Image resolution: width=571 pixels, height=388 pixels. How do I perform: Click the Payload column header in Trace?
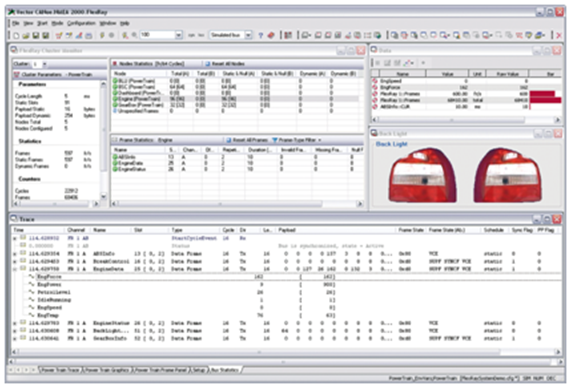tap(336, 230)
